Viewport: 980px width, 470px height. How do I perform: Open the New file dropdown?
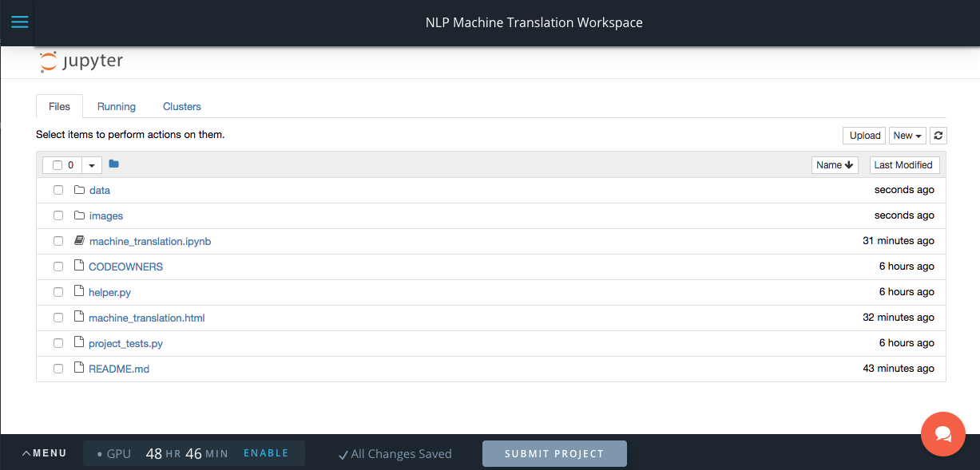pyautogui.click(x=907, y=135)
